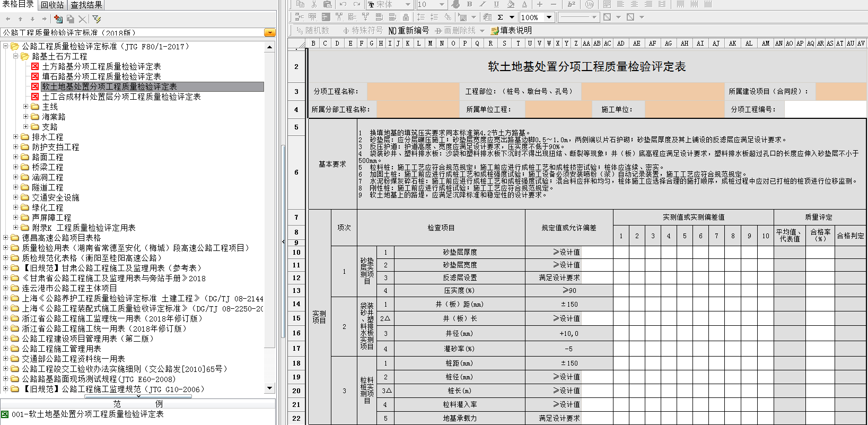Viewport: 868px width, 425px height.
Task: Click the superscript b² icon
Action: [x=572, y=4]
